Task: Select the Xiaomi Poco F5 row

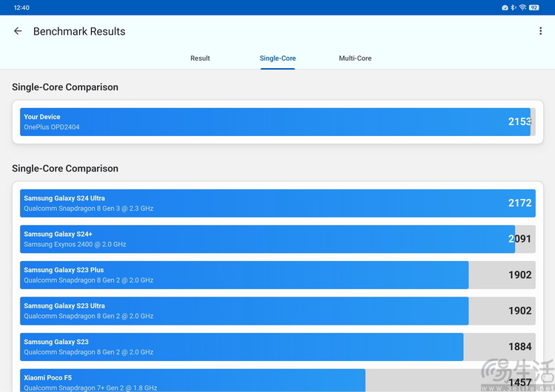Action: pyautogui.click(x=277, y=380)
